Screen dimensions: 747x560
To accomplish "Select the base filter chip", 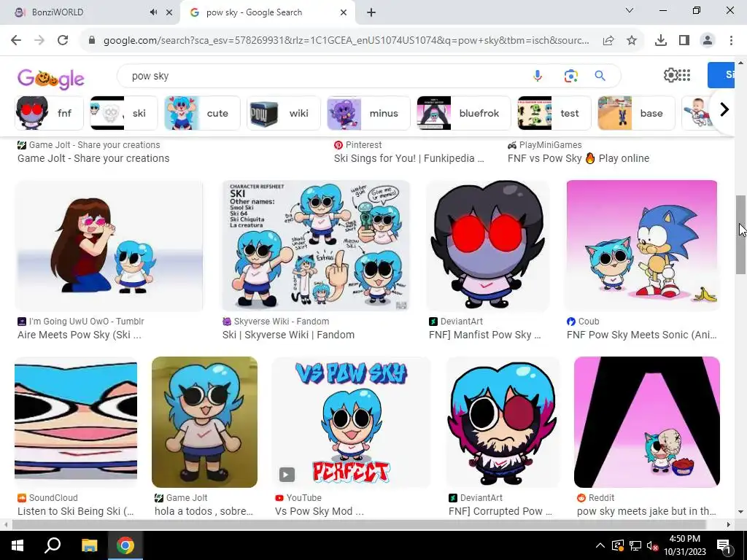I will pyautogui.click(x=636, y=113).
